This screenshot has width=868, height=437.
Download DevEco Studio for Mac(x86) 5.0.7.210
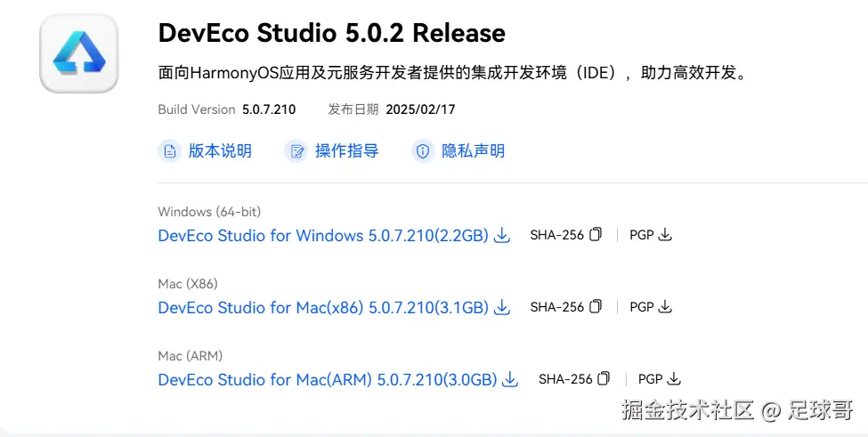(x=323, y=307)
